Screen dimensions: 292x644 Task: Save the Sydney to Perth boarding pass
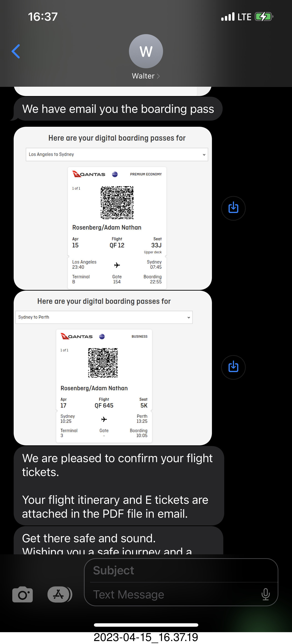click(x=233, y=367)
